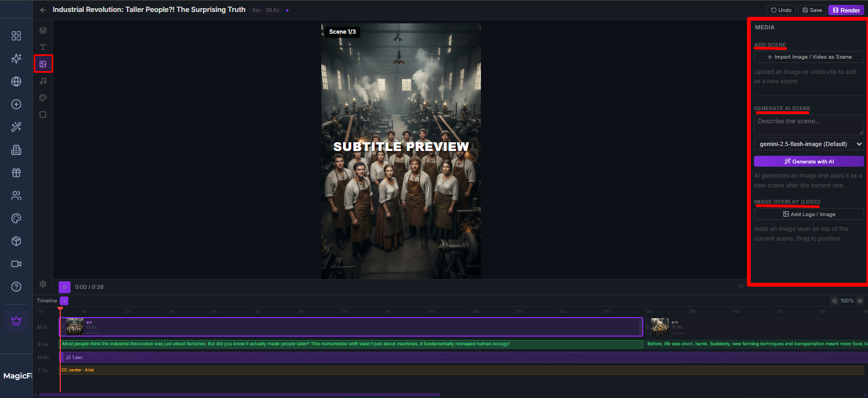Click the Mu music track label
Screen dimensions: 868x398
pos(43,357)
